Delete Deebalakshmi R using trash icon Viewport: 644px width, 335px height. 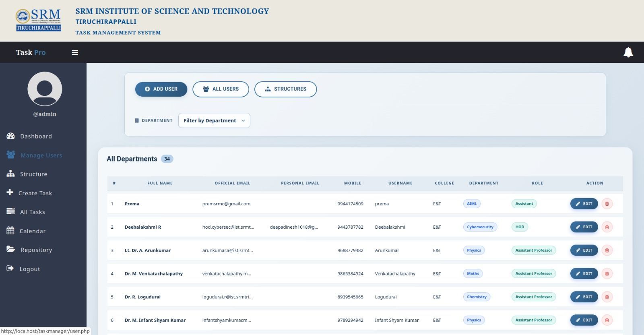point(607,227)
